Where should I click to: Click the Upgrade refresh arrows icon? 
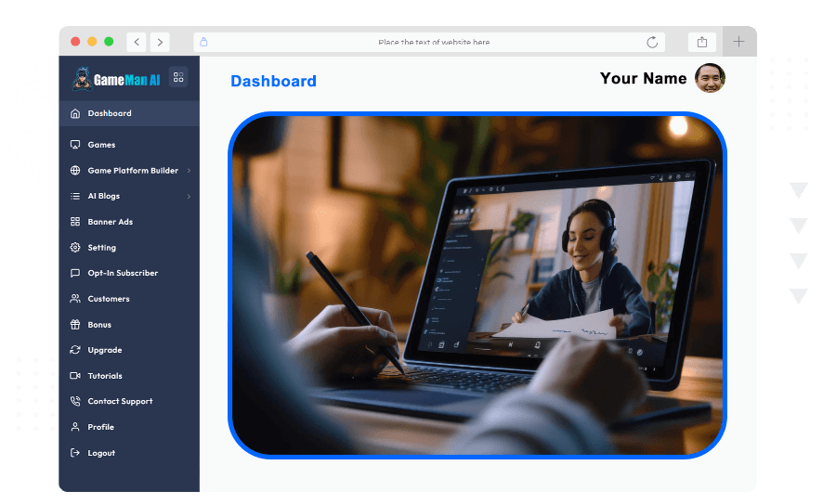[75, 350]
